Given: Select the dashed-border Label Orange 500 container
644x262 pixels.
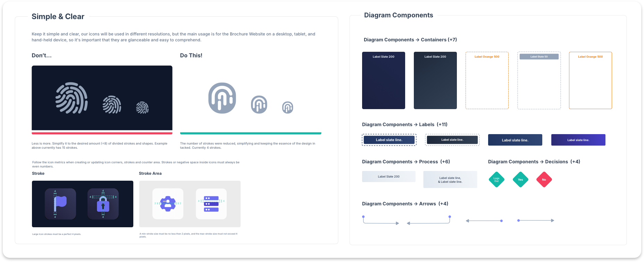Looking at the screenshot, I should pos(487,80).
